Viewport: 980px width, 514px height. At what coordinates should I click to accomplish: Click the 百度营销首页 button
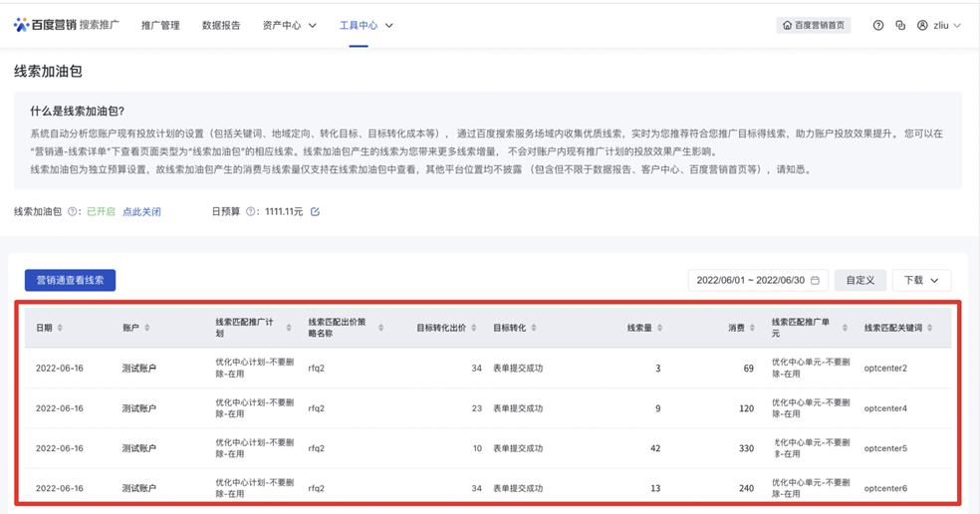[814, 25]
